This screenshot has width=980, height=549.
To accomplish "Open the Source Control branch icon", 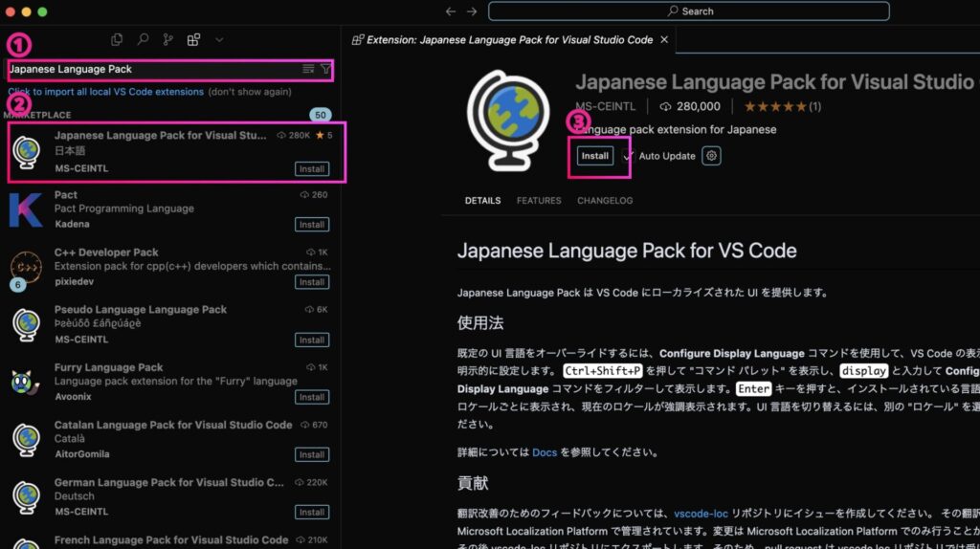I will [167, 39].
